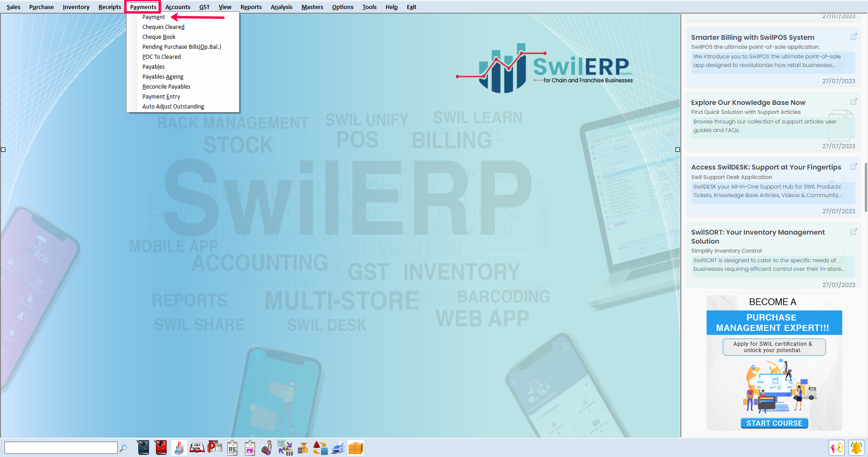Click Apply for SWIL certification button
The image size is (868, 457).
click(774, 347)
